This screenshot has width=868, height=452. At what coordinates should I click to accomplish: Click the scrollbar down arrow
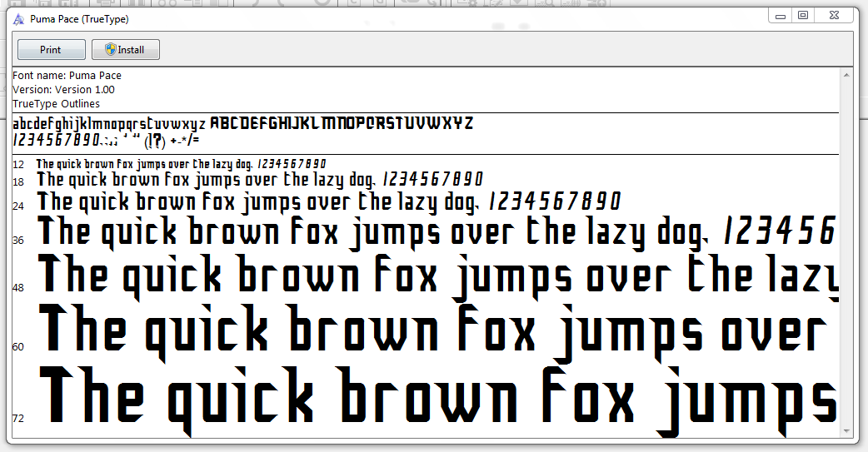[846, 431]
